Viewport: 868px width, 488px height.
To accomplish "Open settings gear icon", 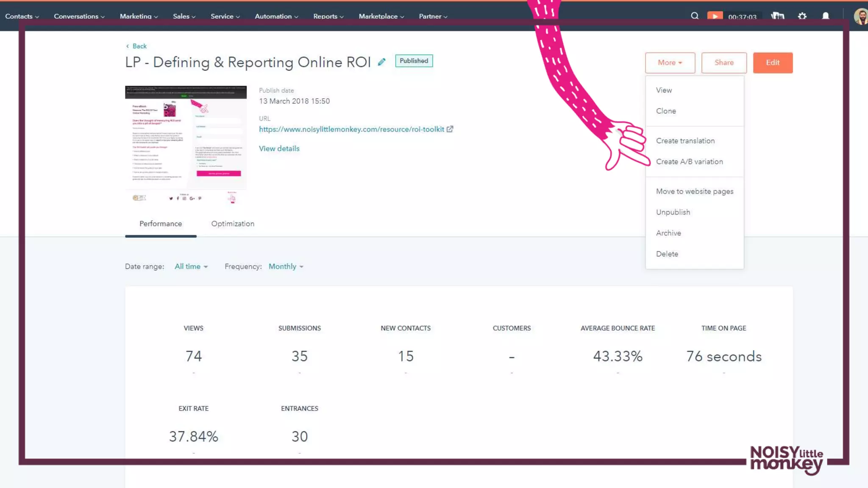I will click(x=802, y=16).
